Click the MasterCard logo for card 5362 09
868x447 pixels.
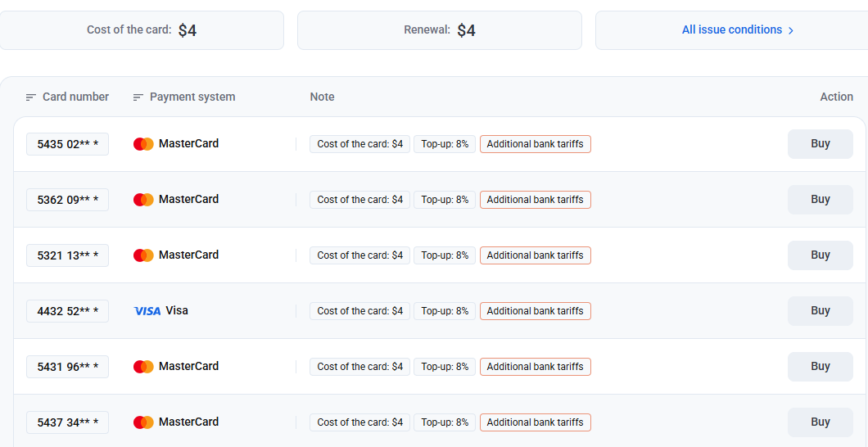tap(143, 200)
